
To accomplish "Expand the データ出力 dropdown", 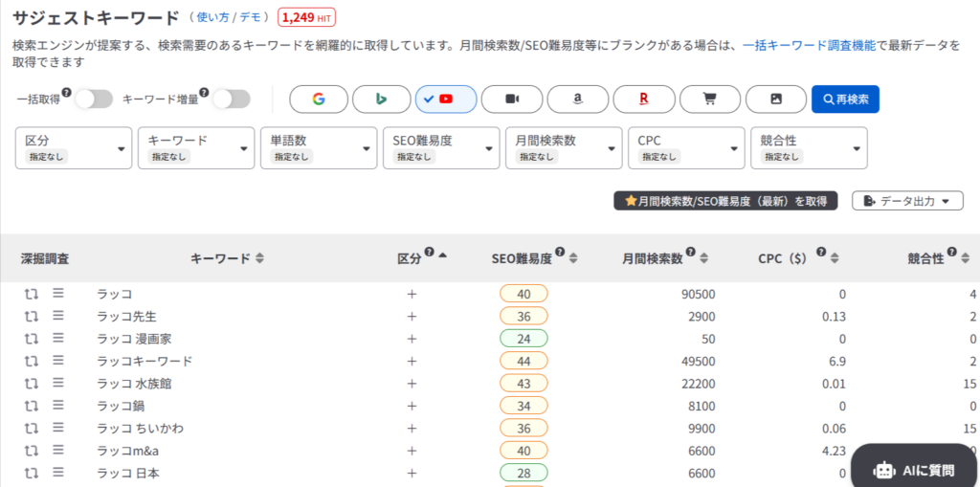I will coord(906,201).
